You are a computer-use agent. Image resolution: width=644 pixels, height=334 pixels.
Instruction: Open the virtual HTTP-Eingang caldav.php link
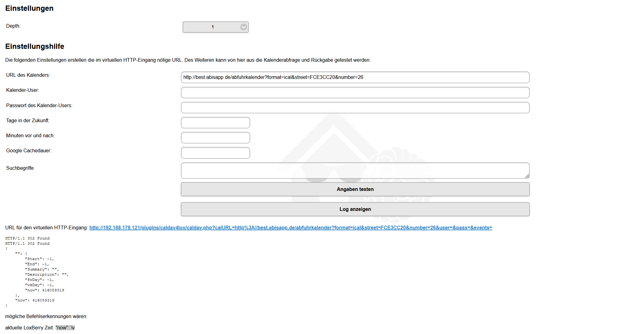(x=290, y=227)
